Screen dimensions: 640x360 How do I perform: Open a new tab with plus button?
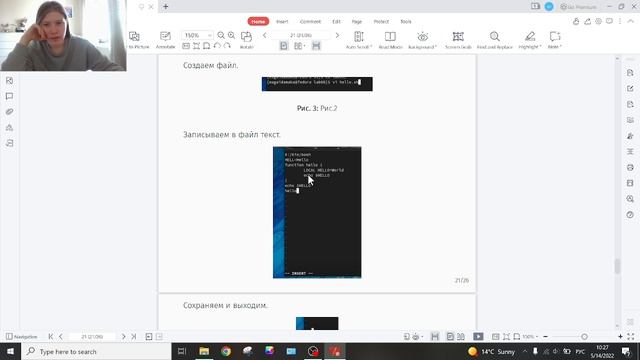point(166,7)
